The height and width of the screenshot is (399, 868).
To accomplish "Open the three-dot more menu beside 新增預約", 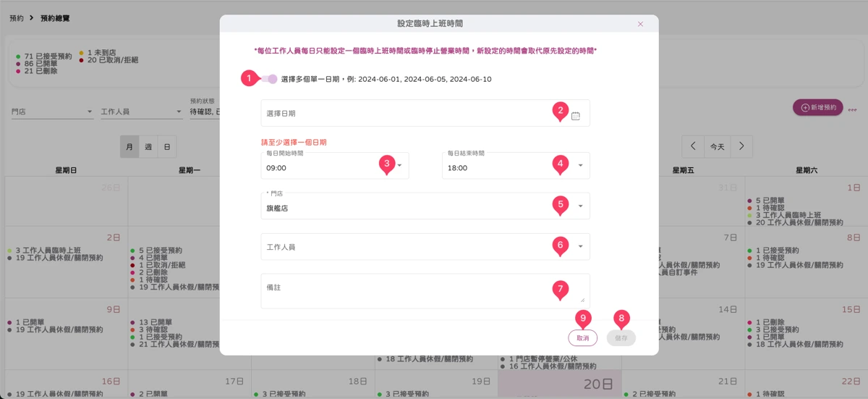I will click(x=852, y=111).
